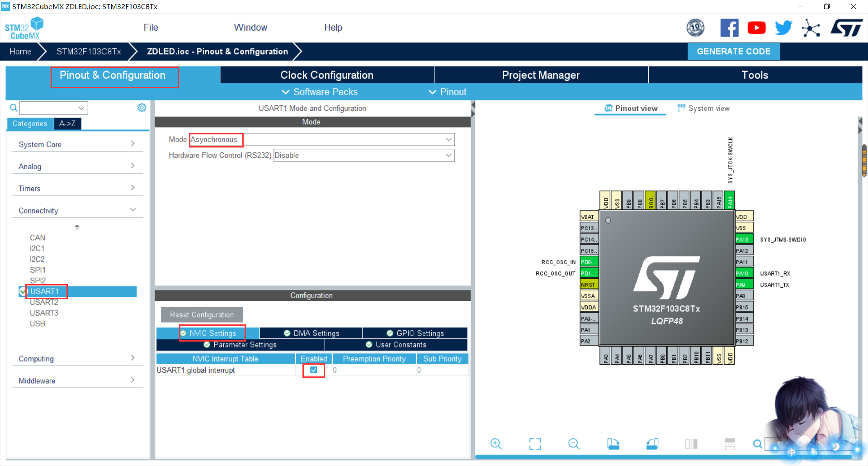The height and width of the screenshot is (466, 868).
Task: Open the Software Packs dropdown
Action: (320, 92)
